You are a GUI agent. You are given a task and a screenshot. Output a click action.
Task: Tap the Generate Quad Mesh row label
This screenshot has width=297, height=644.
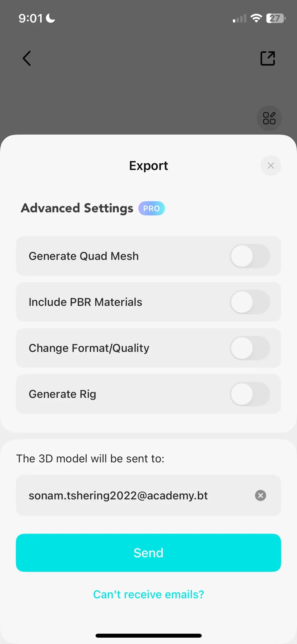(84, 256)
